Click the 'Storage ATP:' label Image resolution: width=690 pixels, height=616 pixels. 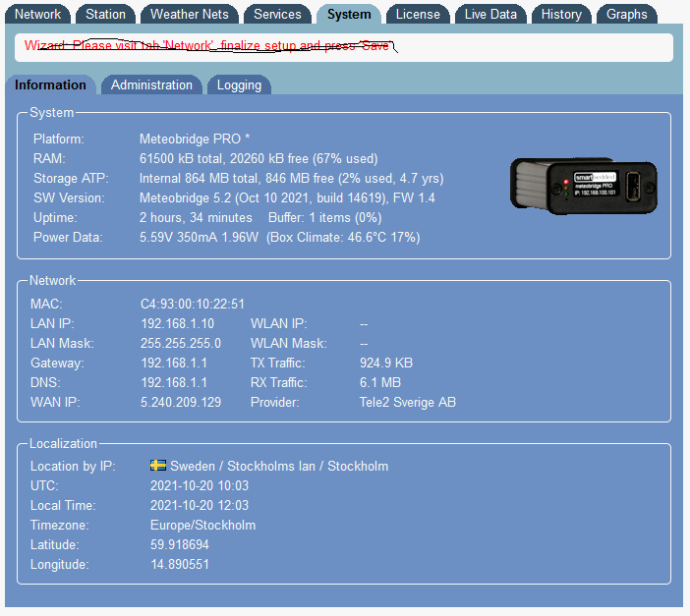[x=71, y=178]
